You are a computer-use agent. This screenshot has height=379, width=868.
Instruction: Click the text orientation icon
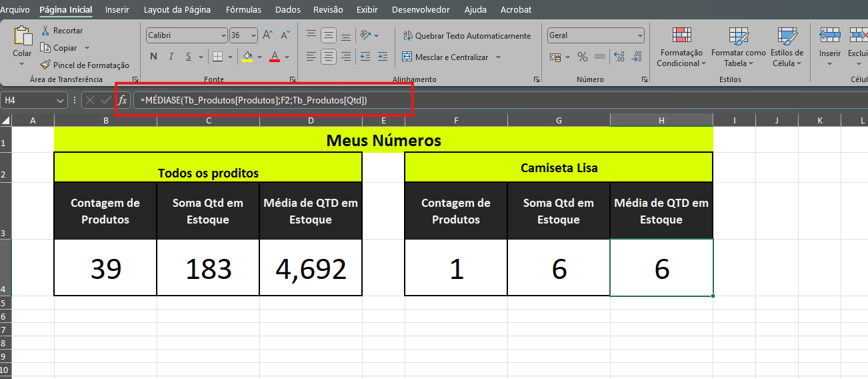point(366,35)
